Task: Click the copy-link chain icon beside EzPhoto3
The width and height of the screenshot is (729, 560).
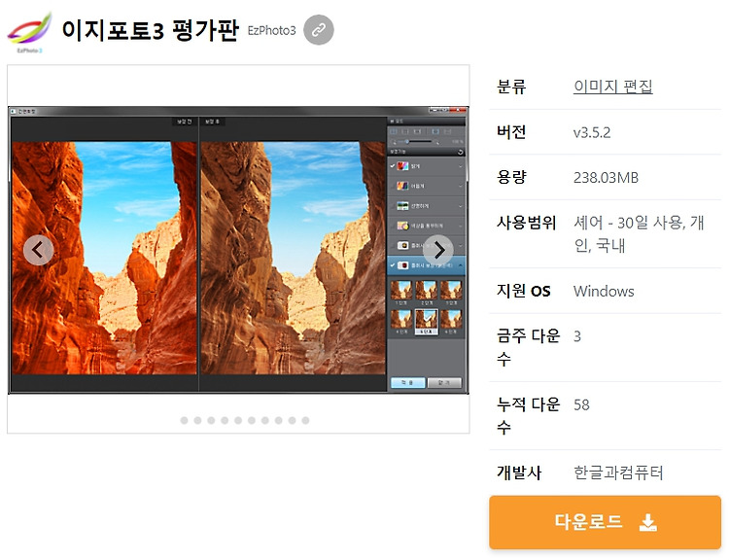Action: [319, 30]
